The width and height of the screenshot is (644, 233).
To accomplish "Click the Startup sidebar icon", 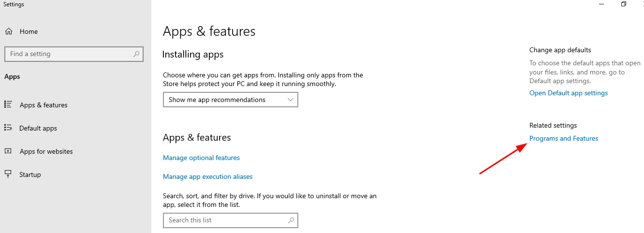I will [x=8, y=174].
